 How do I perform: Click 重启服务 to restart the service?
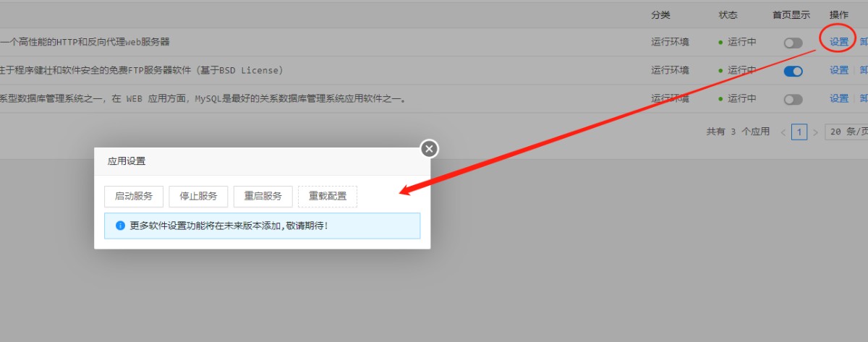[x=263, y=197]
